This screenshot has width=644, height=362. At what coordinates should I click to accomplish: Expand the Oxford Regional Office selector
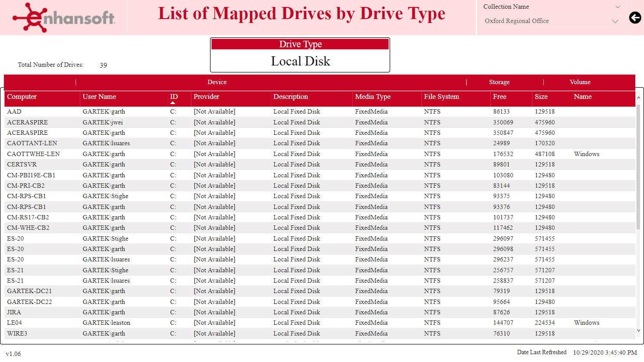coord(615,21)
